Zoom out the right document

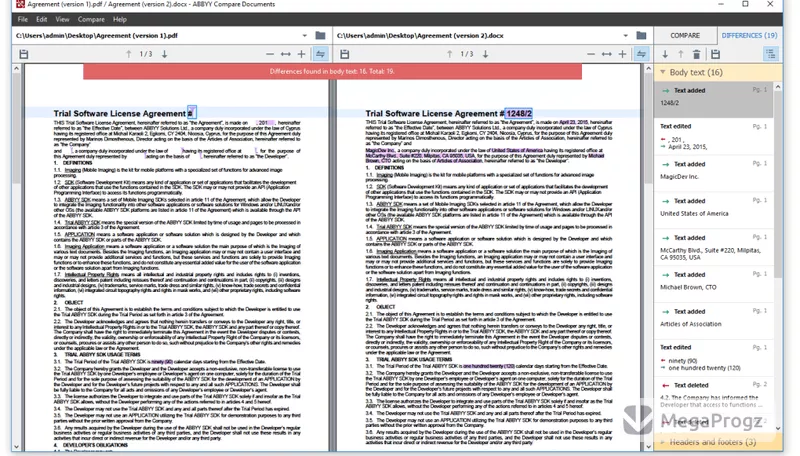pos(591,54)
